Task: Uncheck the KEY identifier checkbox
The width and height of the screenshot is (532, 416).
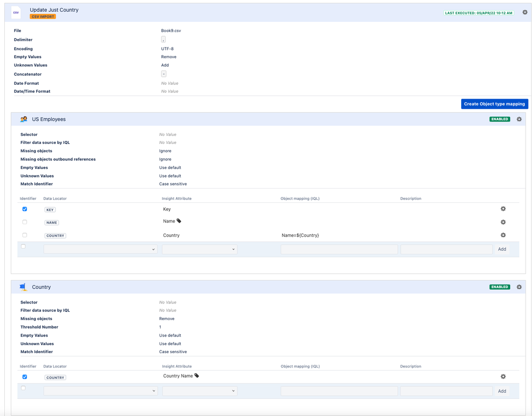Action: pyautogui.click(x=25, y=209)
